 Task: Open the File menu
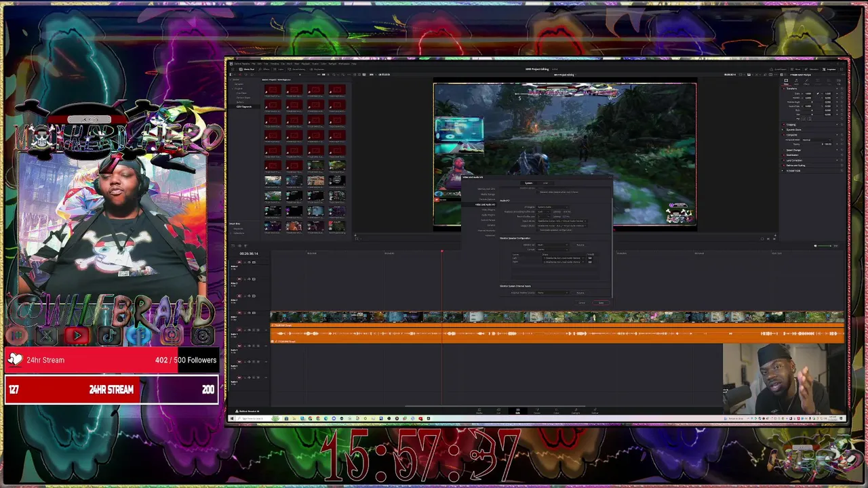254,64
